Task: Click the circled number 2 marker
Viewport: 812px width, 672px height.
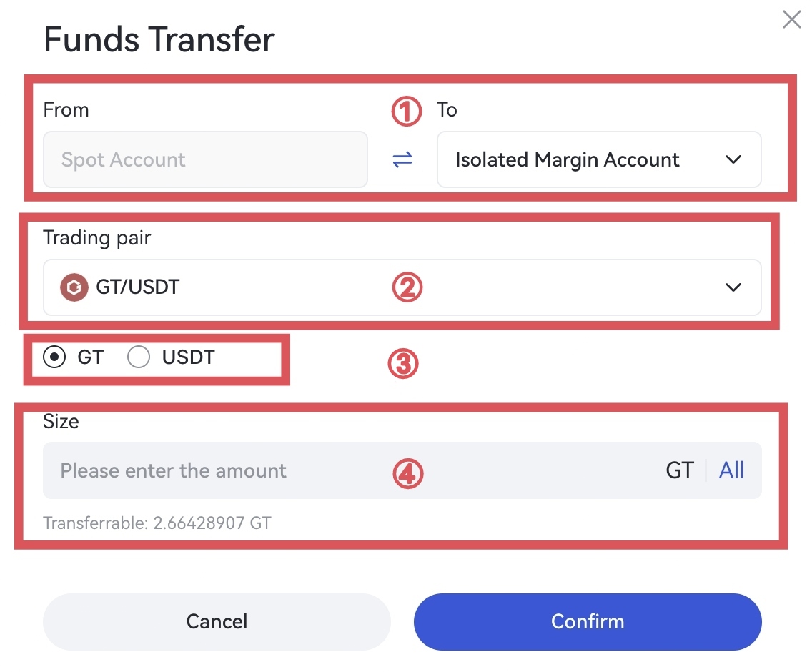Action: (x=407, y=287)
